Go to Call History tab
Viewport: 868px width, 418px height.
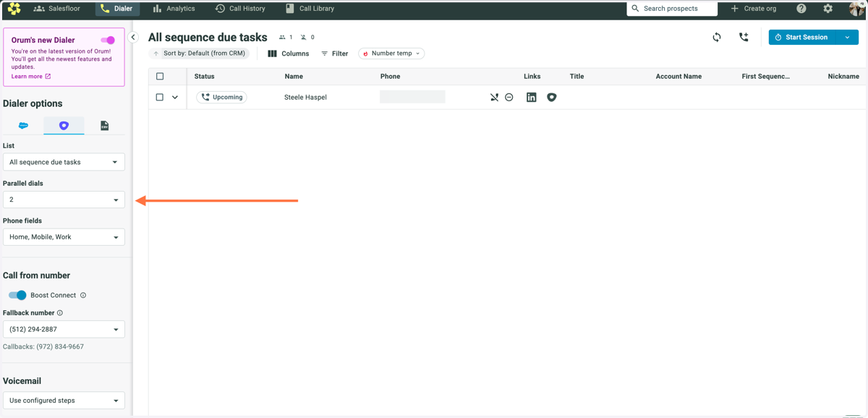(x=240, y=9)
